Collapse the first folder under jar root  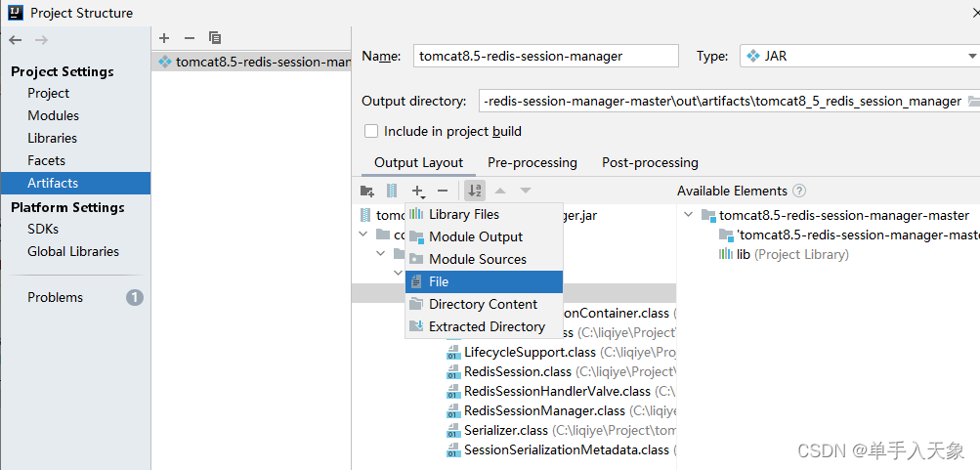click(362, 235)
